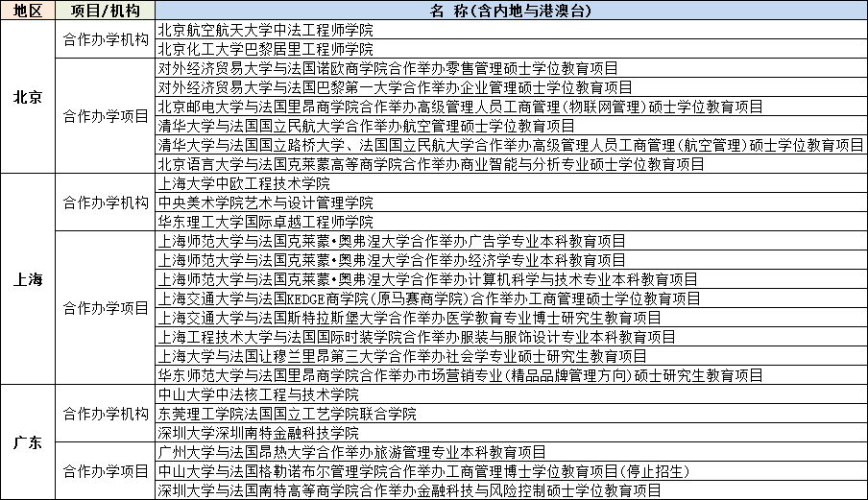The image size is (868, 500).
Task: Click the 上海师范大学 计算机科学与技术 row
Action: tap(511, 279)
